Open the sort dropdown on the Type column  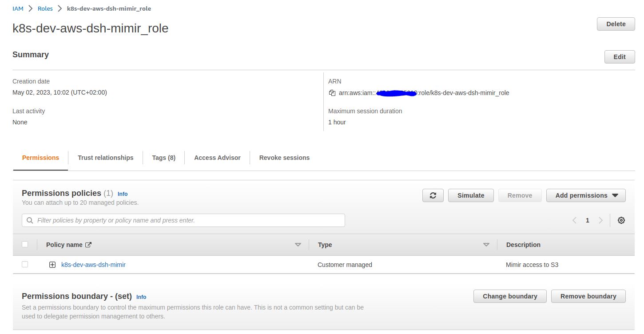486,244
